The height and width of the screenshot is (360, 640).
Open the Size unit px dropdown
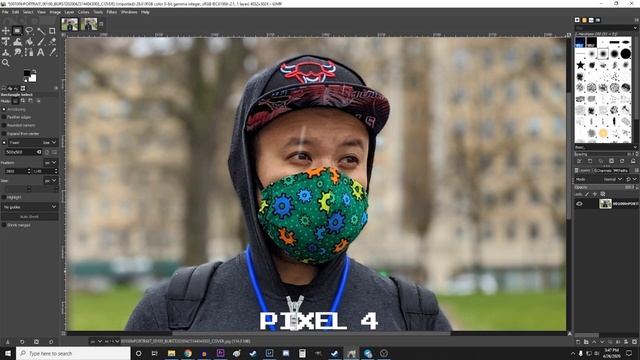pos(51,180)
